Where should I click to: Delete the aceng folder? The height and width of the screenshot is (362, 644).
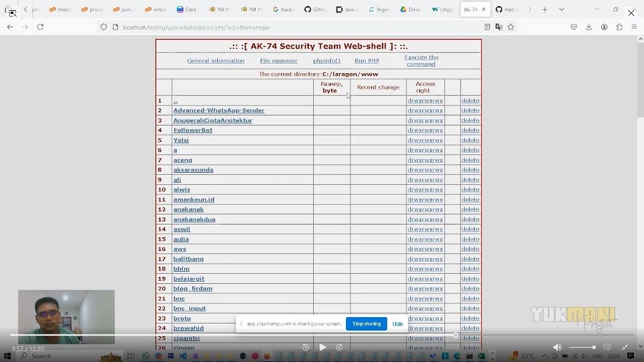tap(470, 160)
